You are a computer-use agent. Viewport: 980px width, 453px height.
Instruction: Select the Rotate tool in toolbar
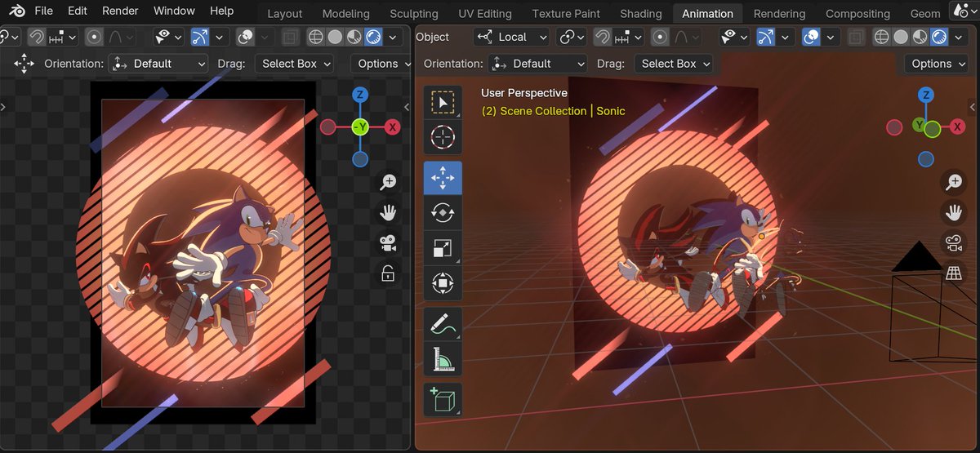[x=443, y=213]
